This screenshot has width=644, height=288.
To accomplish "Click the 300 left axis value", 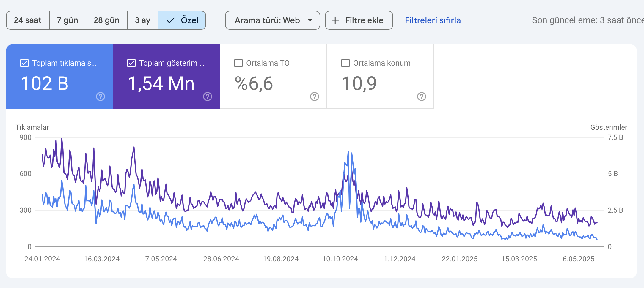I will click(26, 210).
